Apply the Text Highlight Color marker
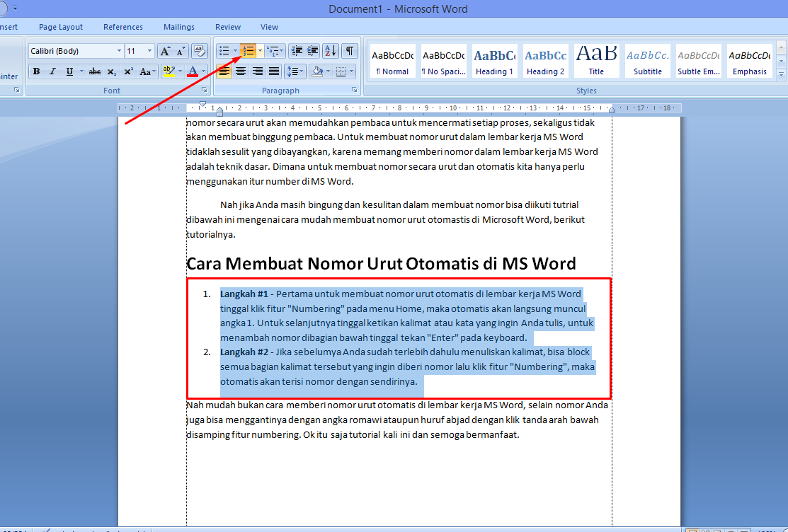 point(169,71)
